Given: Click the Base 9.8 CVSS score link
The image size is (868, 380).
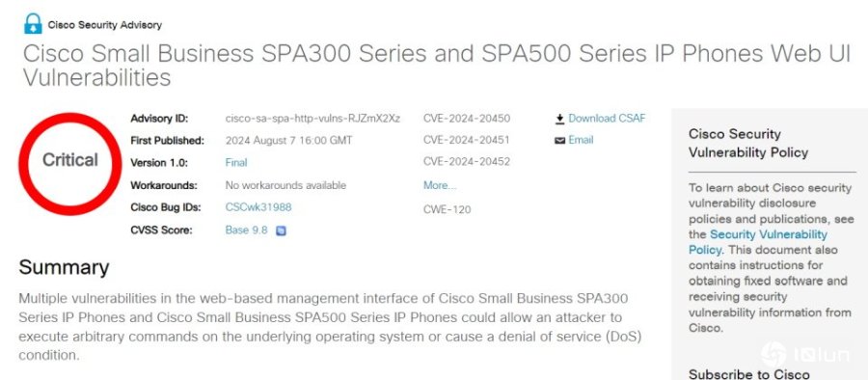Looking at the screenshot, I should pos(246,230).
